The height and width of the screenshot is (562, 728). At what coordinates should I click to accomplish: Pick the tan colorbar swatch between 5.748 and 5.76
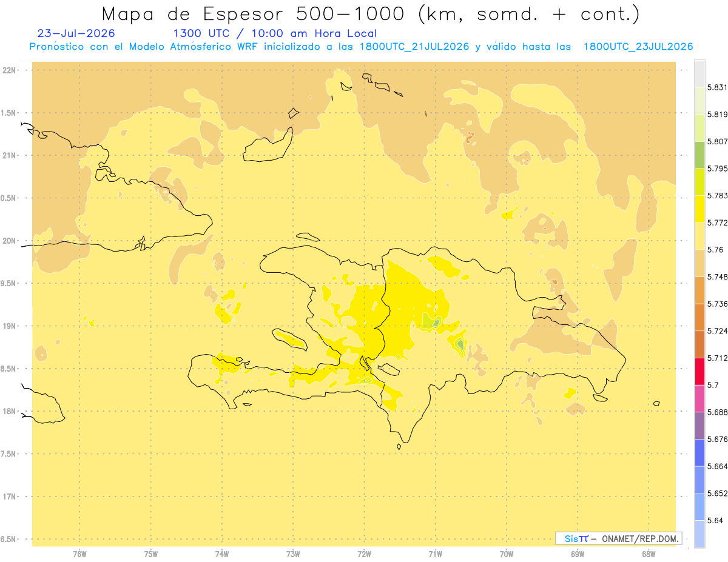coord(699,263)
